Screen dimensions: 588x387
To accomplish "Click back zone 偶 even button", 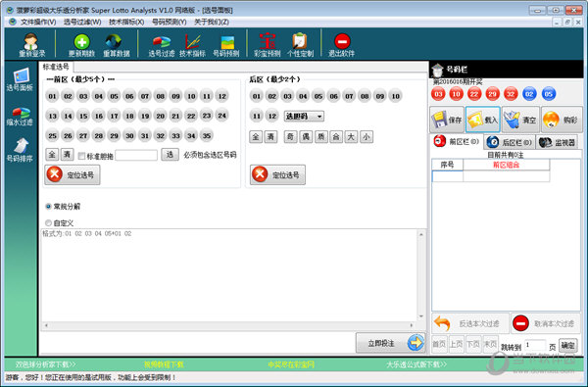I will pyautogui.click(x=306, y=136).
